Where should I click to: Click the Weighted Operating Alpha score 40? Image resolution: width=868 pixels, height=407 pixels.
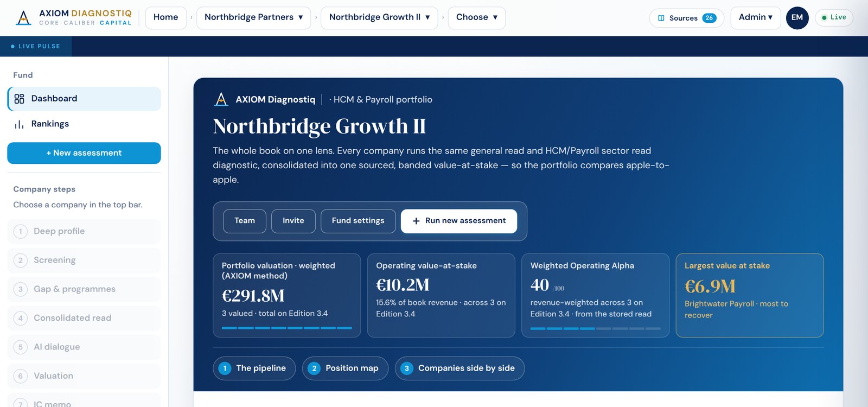click(x=540, y=285)
